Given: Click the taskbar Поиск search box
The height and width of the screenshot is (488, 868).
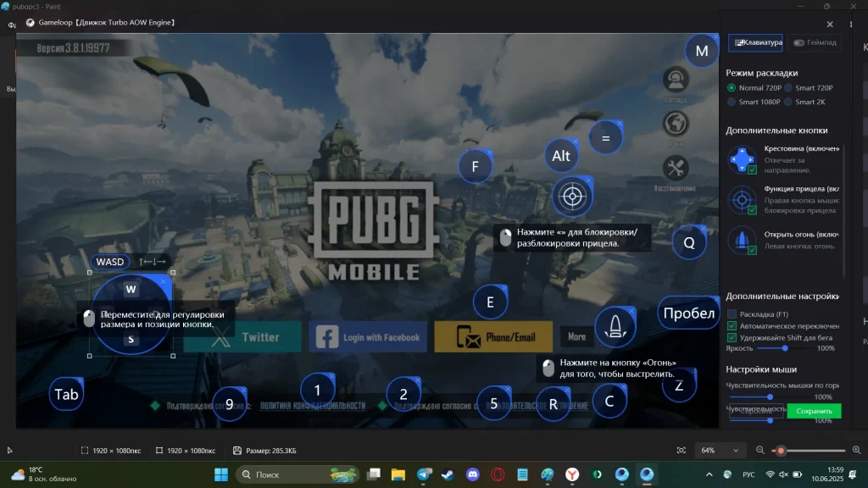Looking at the screenshot, I should (x=298, y=474).
